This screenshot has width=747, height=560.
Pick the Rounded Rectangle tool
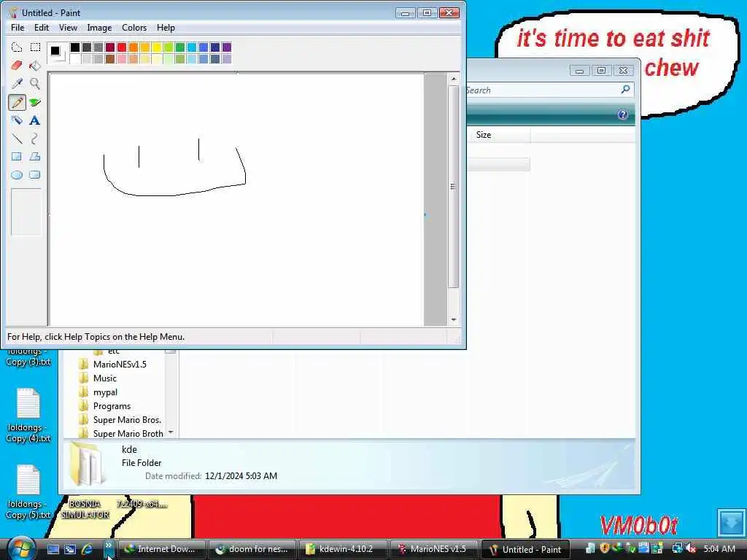point(35,175)
